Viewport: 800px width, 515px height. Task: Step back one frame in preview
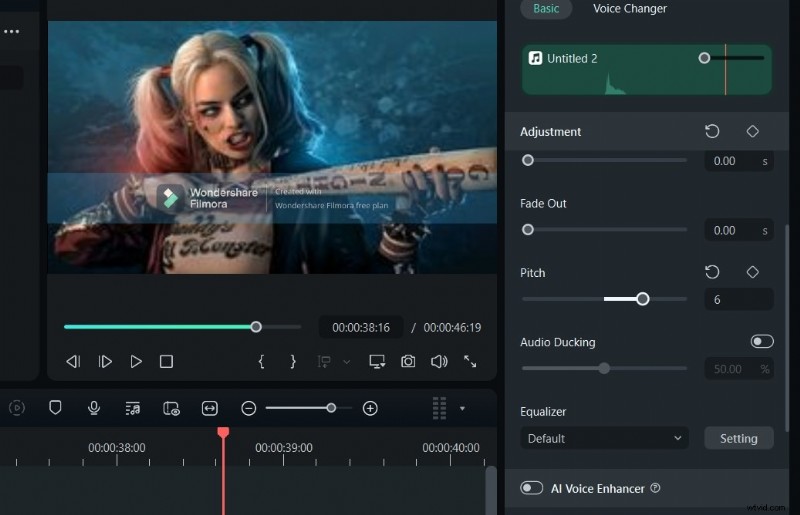pyautogui.click(x=73, y=361)
